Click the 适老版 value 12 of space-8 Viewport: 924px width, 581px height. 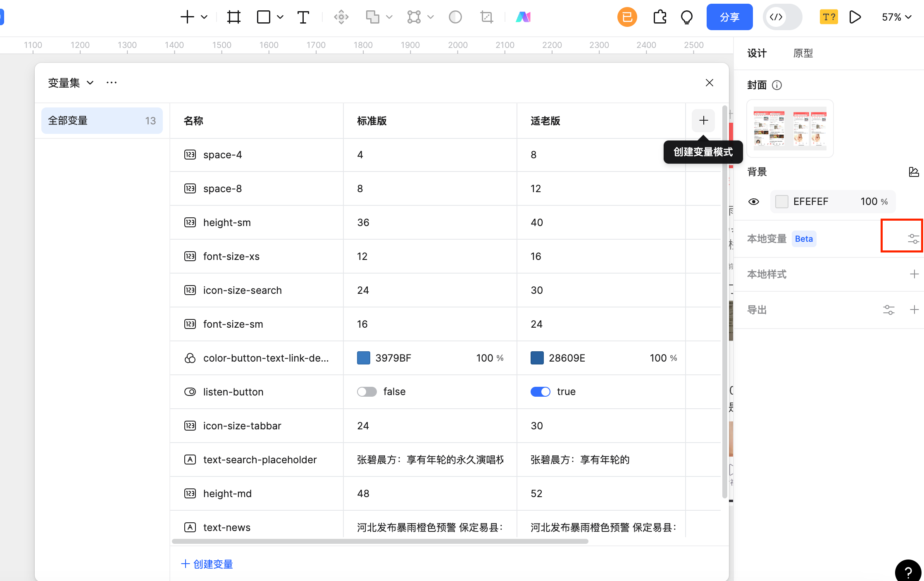[536, 188]
